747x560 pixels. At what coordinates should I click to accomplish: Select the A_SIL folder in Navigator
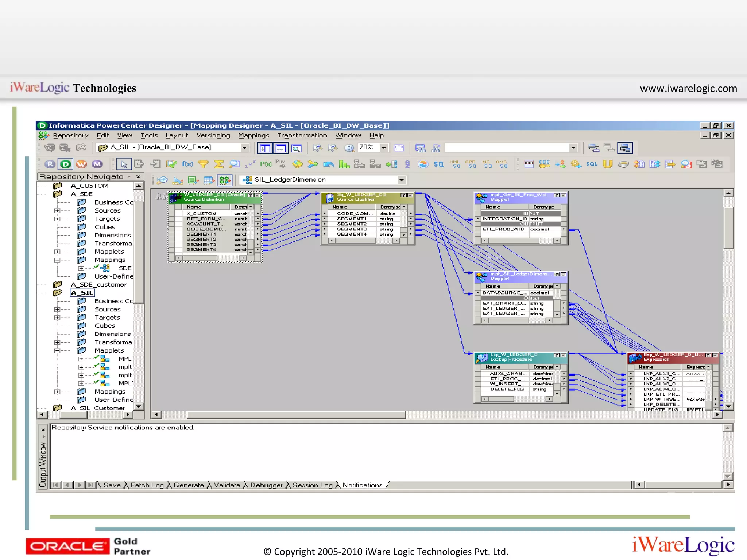point(82,293)
